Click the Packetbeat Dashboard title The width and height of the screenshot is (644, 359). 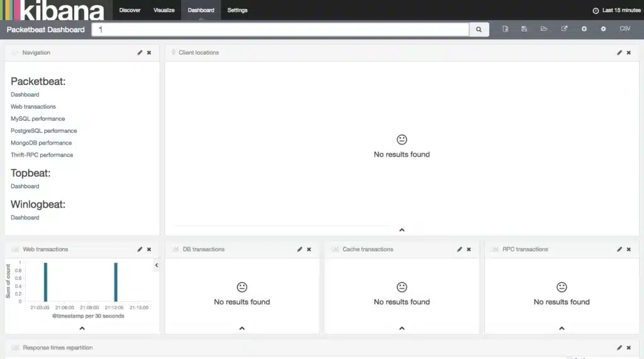45,30
